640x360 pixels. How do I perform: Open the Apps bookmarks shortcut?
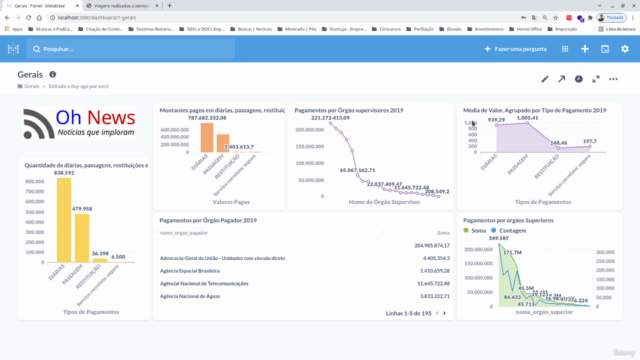[14, 29]
